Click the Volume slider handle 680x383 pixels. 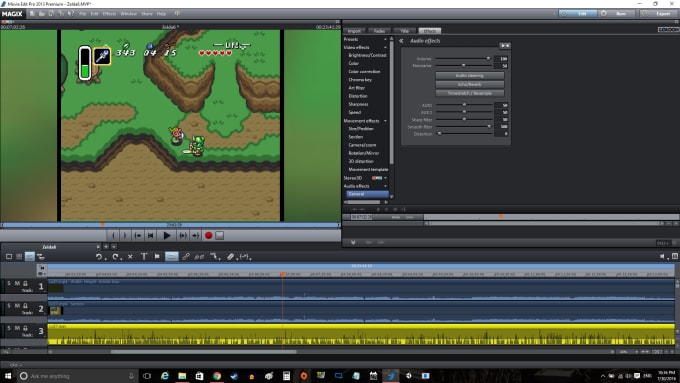pos(488,59)
